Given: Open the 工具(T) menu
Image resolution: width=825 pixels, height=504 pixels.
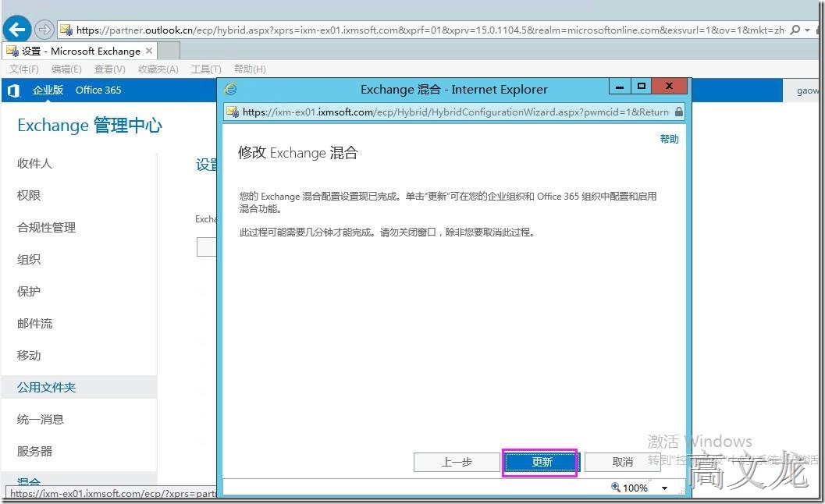Looking at the screenshot, I should tap(206, 69).
